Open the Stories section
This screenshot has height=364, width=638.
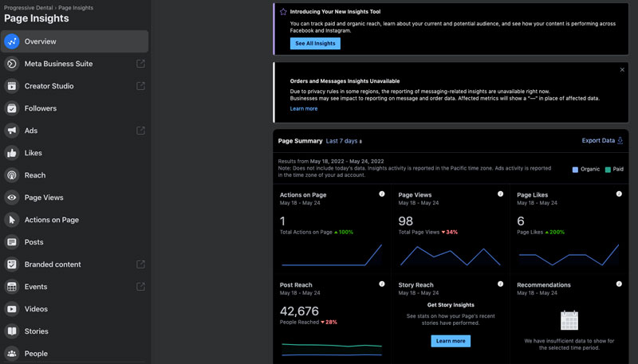(x=74, y=331)
